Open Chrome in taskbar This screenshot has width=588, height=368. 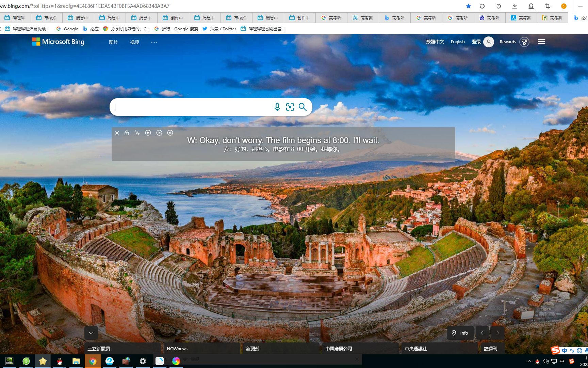(x=93, y=361)
